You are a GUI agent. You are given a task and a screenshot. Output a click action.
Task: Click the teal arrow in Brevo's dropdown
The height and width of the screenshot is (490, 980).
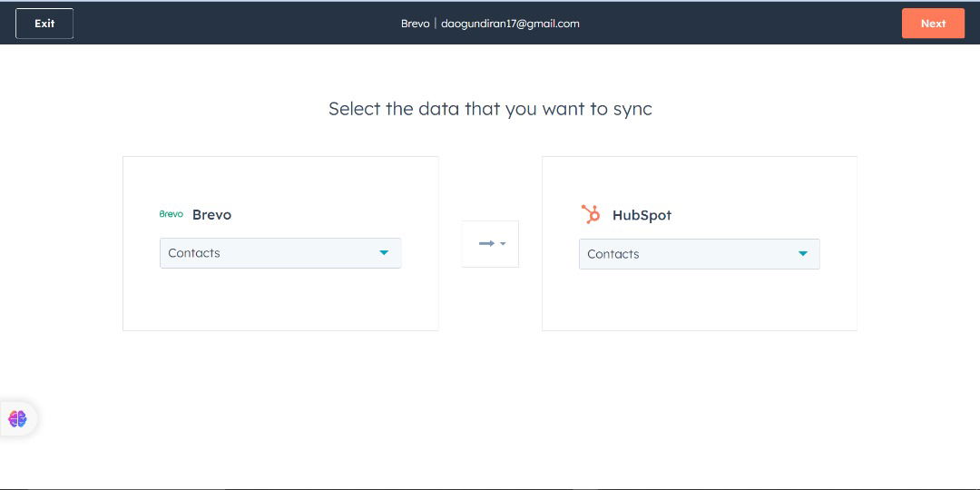(x=384, y=253)
